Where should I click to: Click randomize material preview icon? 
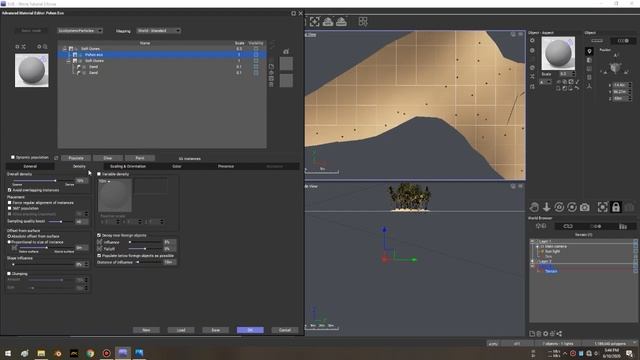coord(24,47)
